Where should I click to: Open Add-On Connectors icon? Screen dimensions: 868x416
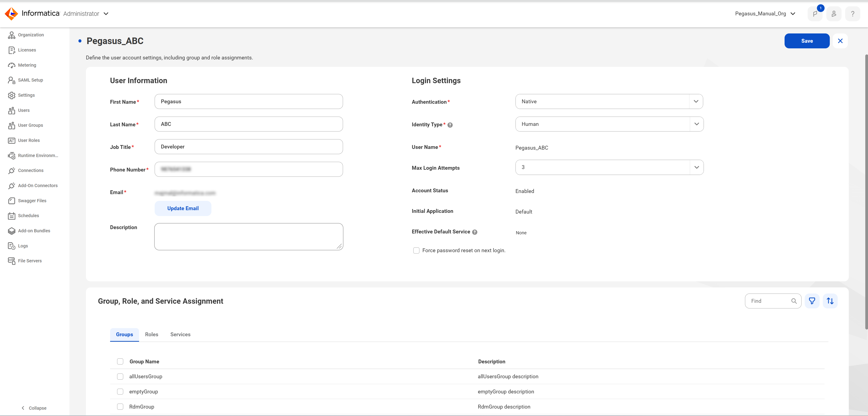coord(12,186)
